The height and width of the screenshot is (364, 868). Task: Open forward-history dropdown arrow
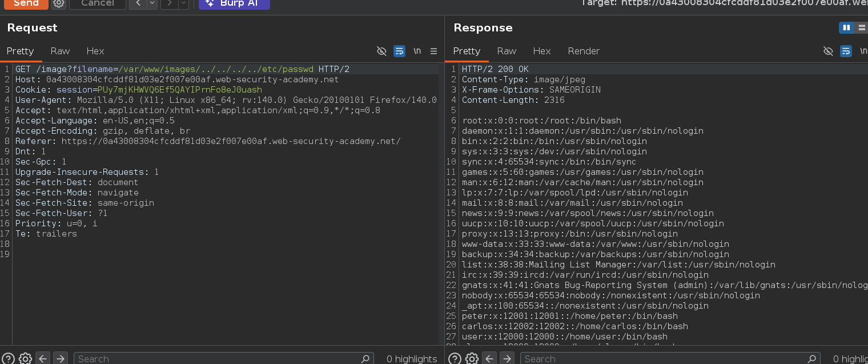[x=183, y=3]
